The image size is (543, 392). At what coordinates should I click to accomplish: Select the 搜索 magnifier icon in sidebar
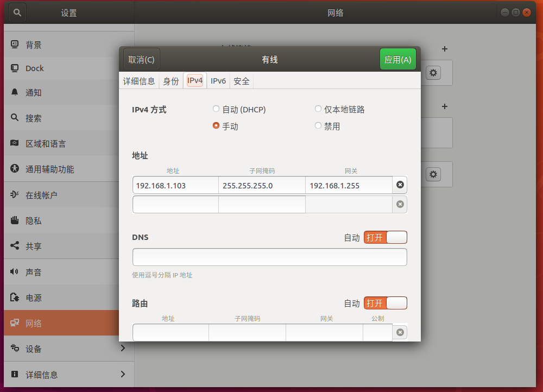[15, 118]
